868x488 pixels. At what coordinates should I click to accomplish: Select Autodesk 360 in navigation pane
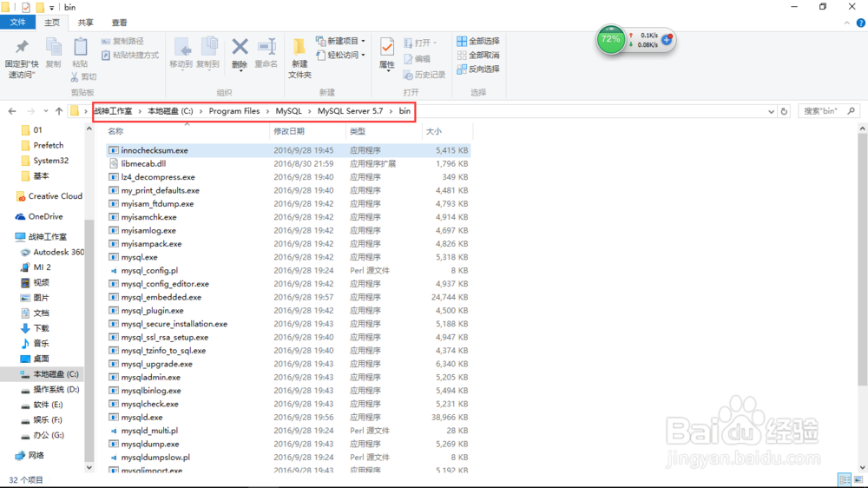click(52, 252)
